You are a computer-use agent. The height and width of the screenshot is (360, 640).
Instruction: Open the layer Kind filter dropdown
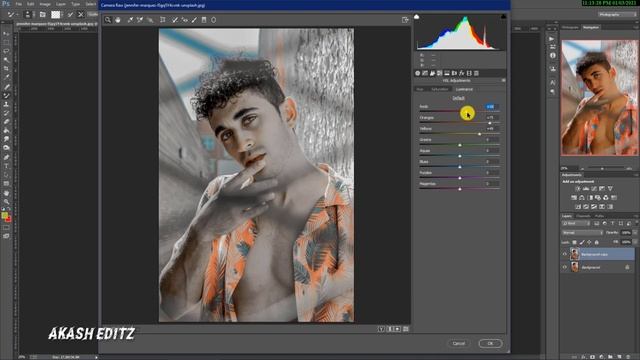point(576,224)
